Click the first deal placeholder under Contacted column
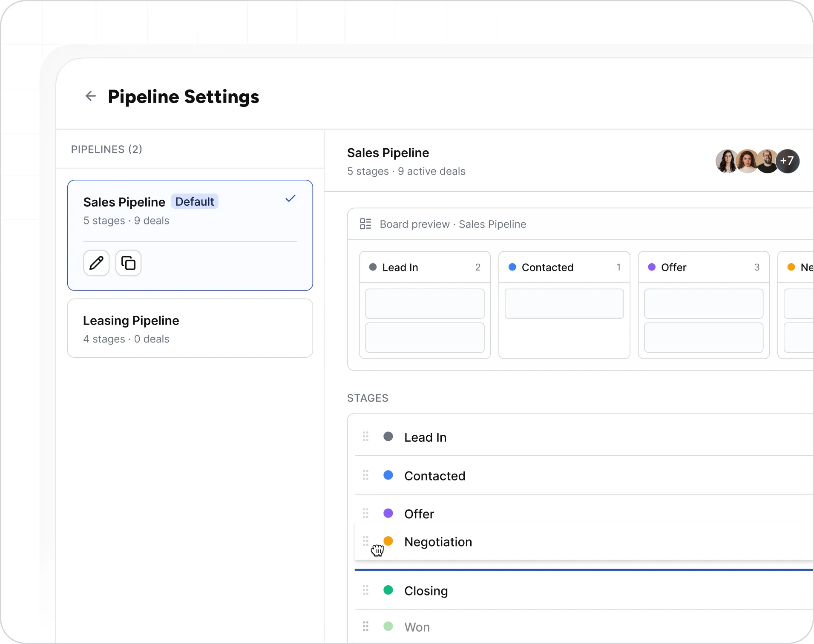 (x=564, y=304)
